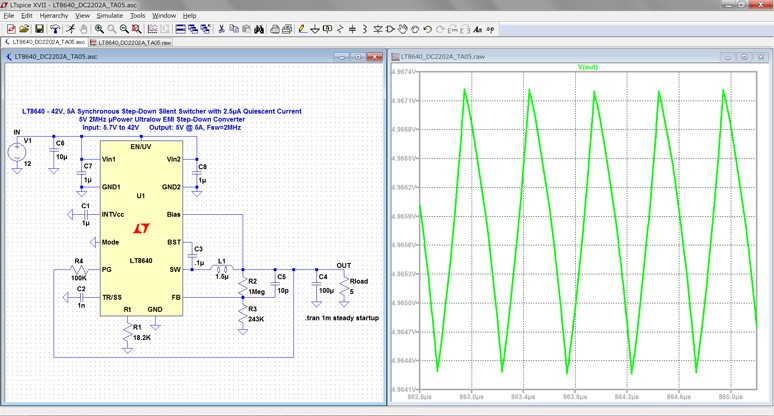The width and height of the screenshot is (774, 416).
Task: Click the Open file folder icon
Action: (x=25, y=29)
